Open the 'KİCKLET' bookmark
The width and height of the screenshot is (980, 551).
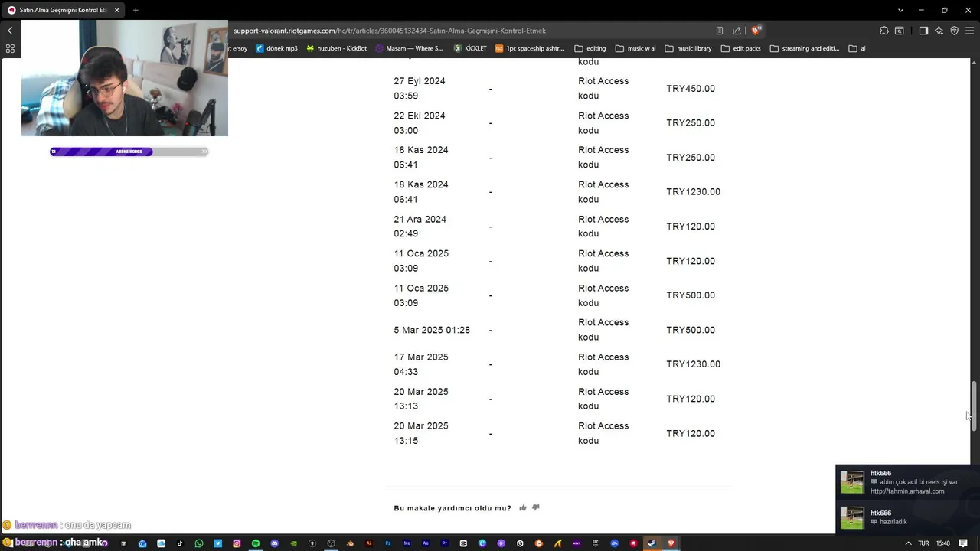tap(470, 48)
